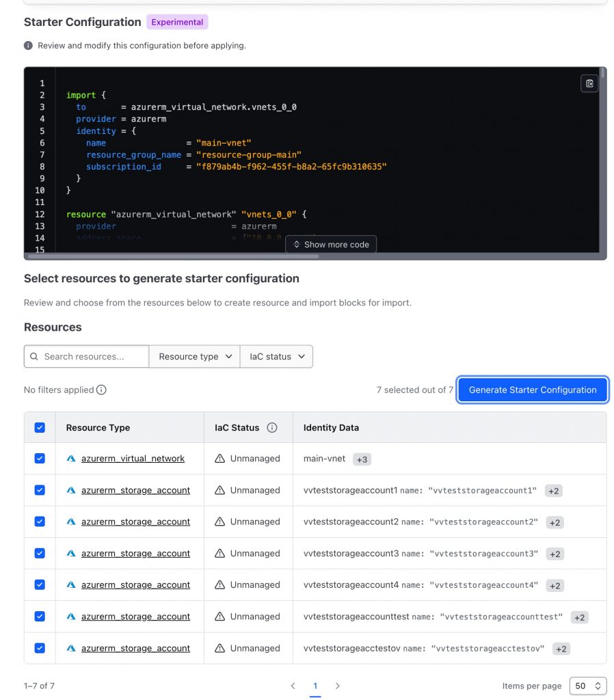Deselect the vvteststorageacctestov row checkbox

click(40, 648)
